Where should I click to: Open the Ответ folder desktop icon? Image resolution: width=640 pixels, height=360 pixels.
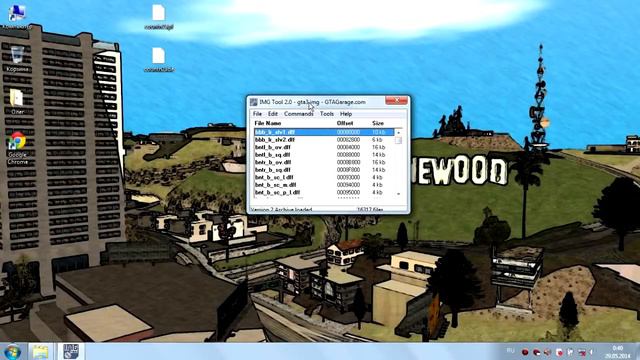[x=17, y=102]
